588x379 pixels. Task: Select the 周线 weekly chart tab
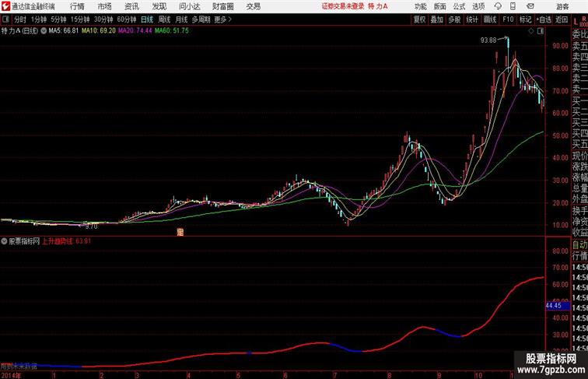pos(164,19)
